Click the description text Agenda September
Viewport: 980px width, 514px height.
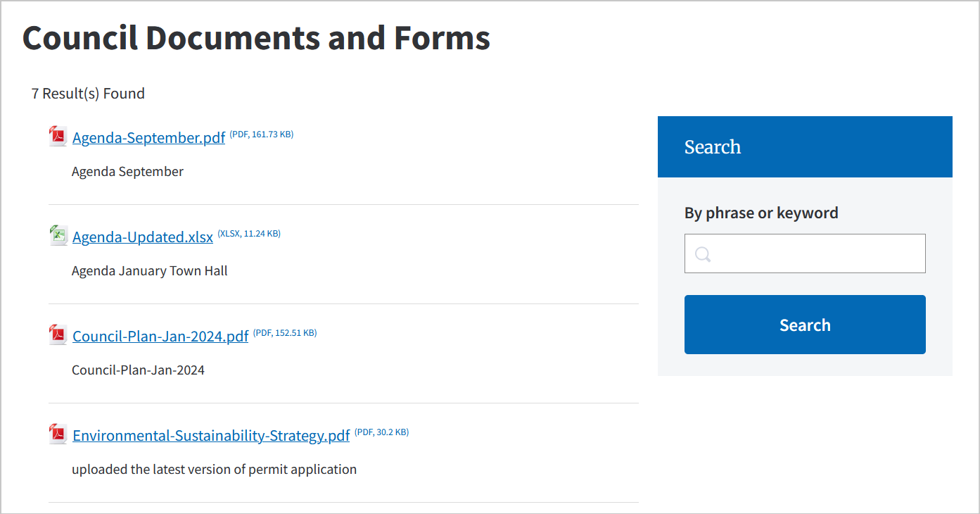(127, 171)
